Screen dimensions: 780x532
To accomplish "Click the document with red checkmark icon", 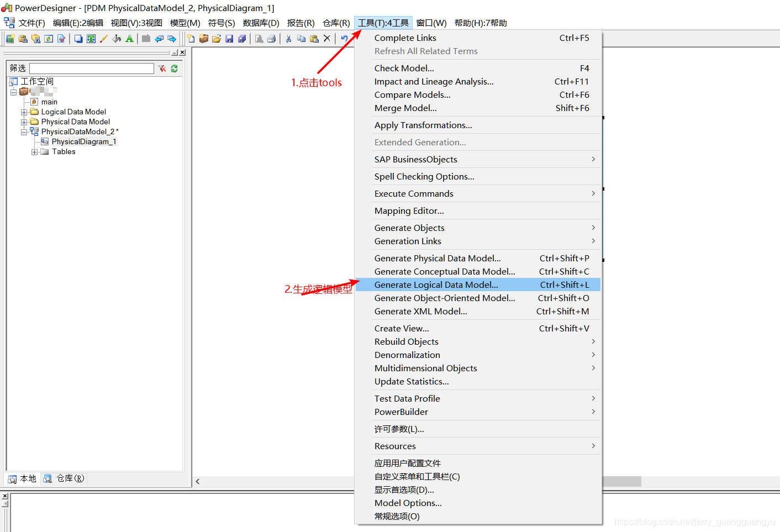I will (61, 39).
